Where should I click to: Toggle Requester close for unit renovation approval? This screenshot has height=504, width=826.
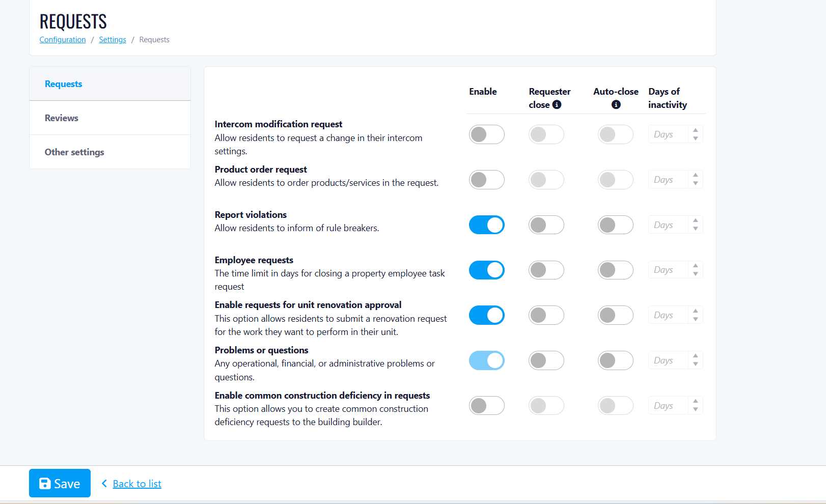546,315
